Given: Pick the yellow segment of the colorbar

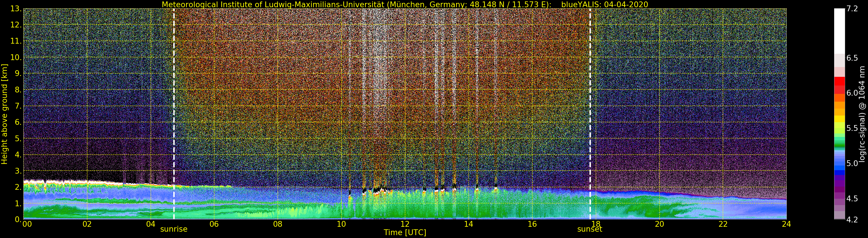Looking at the screenshot, I should point(839,119).
